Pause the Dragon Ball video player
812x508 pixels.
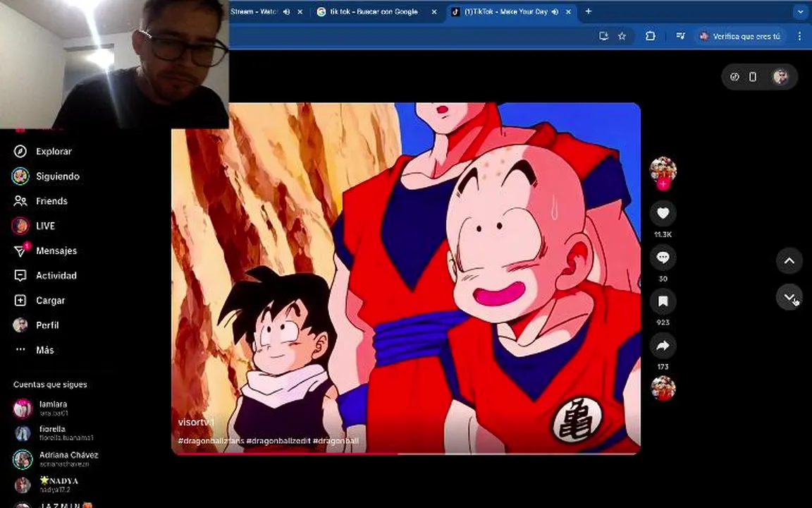(x=406, y=279)
